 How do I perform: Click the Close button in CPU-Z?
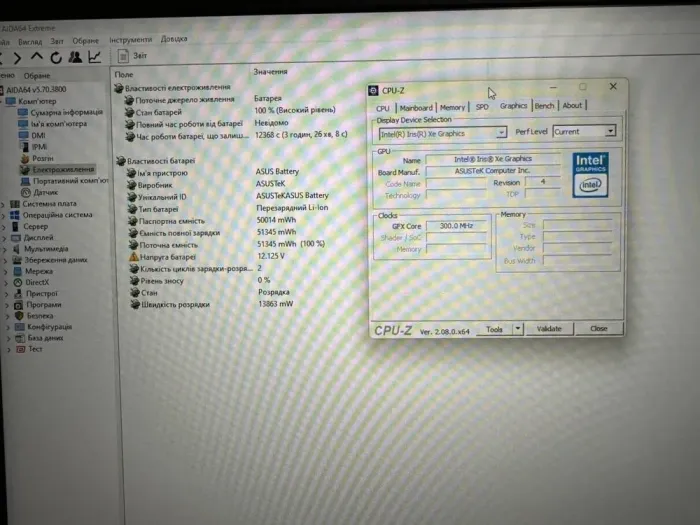tap(598, 328)
